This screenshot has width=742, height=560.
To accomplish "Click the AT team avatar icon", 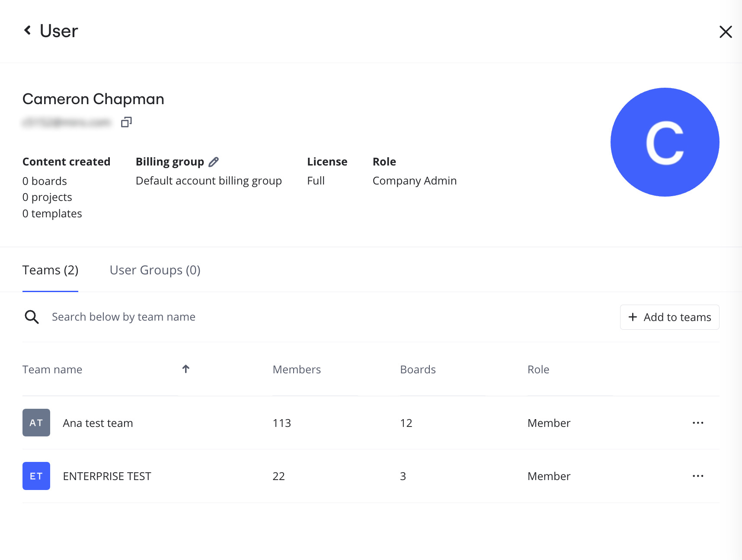I will click(x=36, y=423).
